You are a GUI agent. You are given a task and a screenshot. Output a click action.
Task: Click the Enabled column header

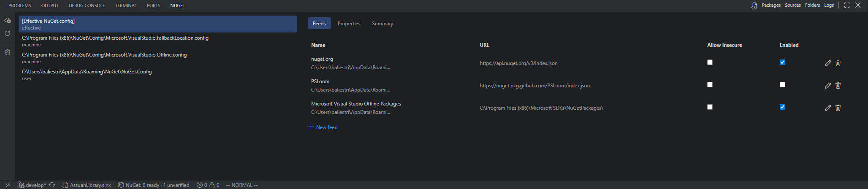pos(789,45)
